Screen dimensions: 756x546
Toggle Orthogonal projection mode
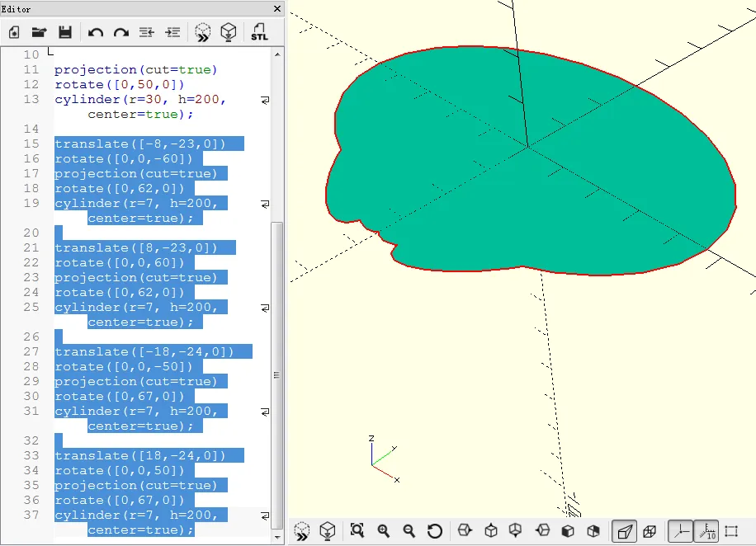pyautogui.click(x=650, y=531)
